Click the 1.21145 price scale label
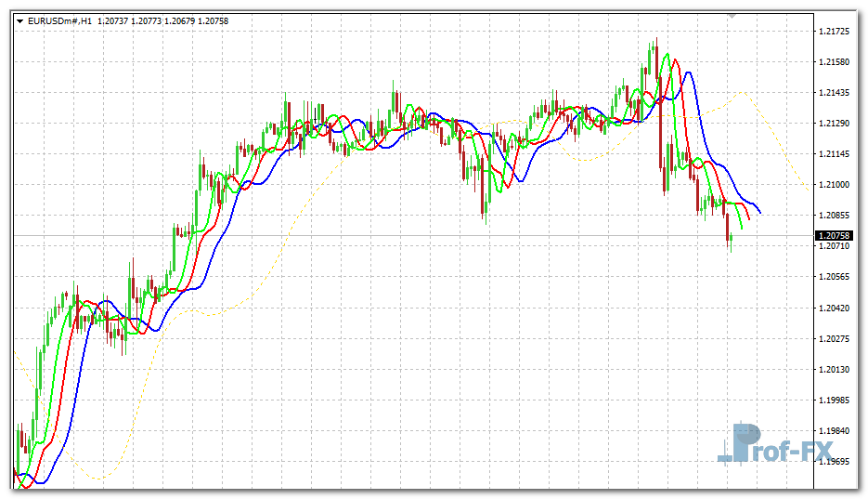The image size is (868, 499). coord(836,154)
